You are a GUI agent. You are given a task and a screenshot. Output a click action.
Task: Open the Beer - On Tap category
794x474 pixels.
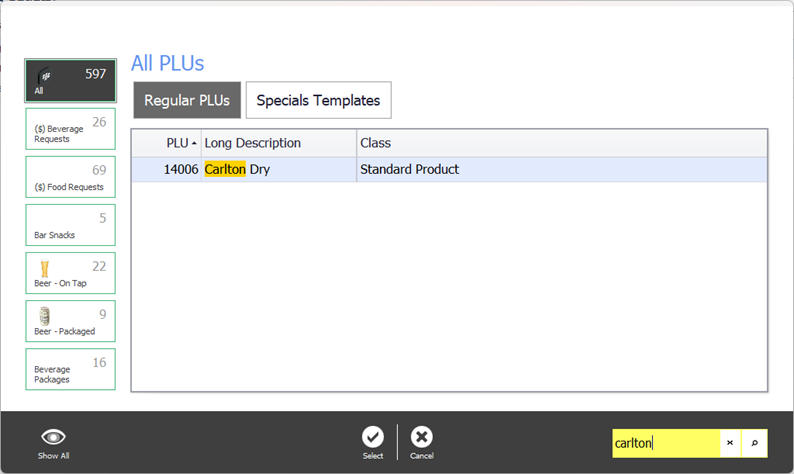(70, 273)
